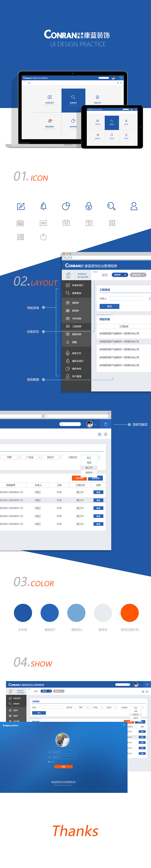Viewport: 151px width, 868px height.
Task: Switch to list view icon
Action: (106, 434)
